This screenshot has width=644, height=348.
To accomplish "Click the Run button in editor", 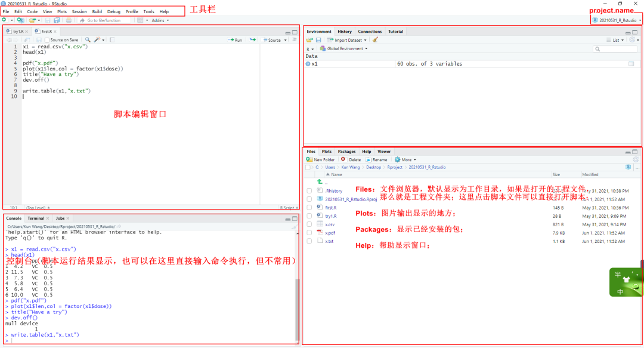I will pos(235,40).
